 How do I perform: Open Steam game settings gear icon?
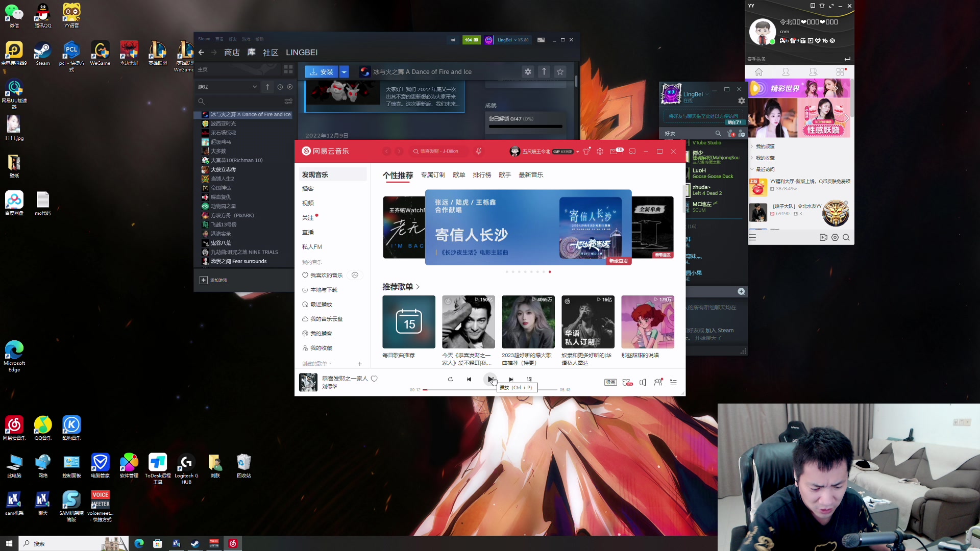tap(528, 72)
